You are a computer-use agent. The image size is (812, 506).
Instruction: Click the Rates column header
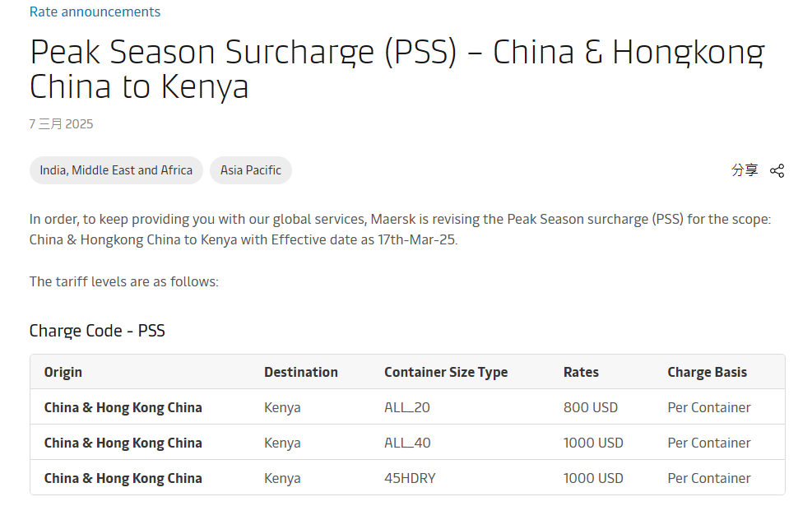[x=581, y=372]
